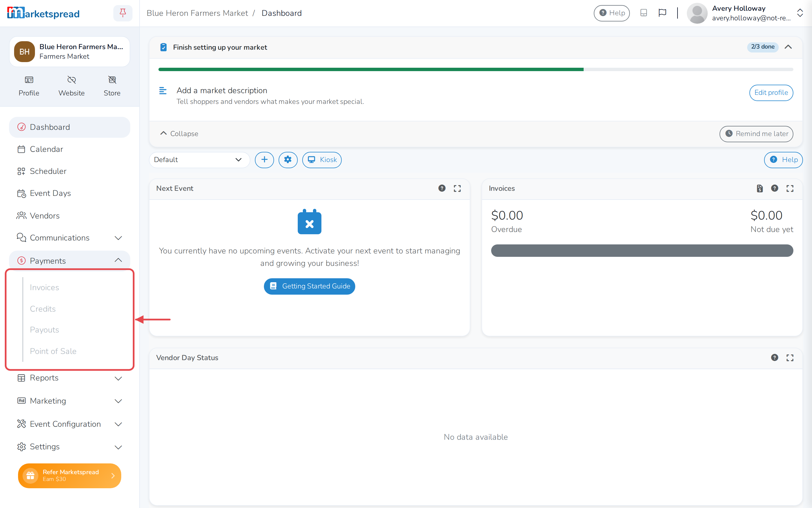Expand Vendor Day Status to fullscreen

pyautogui.click(x=790, y=358)
